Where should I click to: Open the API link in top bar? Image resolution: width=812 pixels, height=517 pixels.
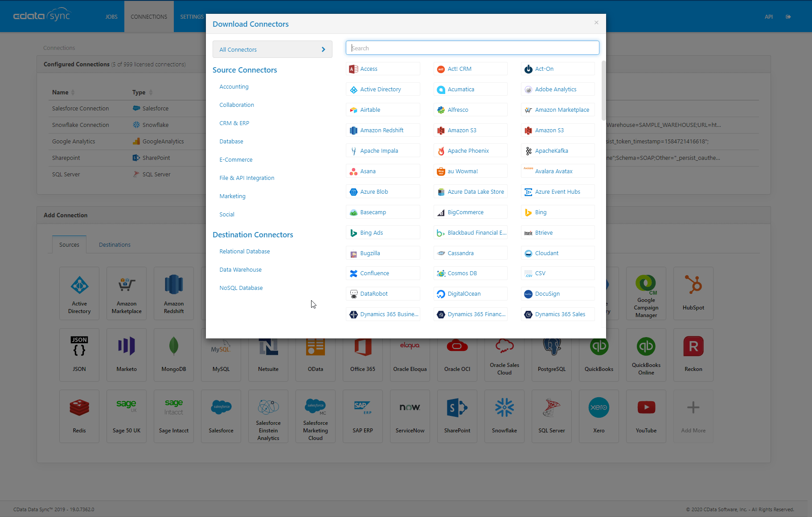pos(769,17)
